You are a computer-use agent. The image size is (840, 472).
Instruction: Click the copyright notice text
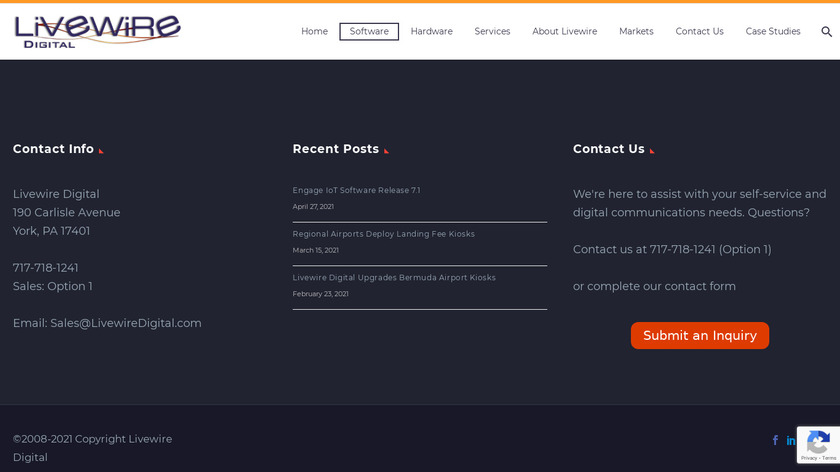coord(92,448)
